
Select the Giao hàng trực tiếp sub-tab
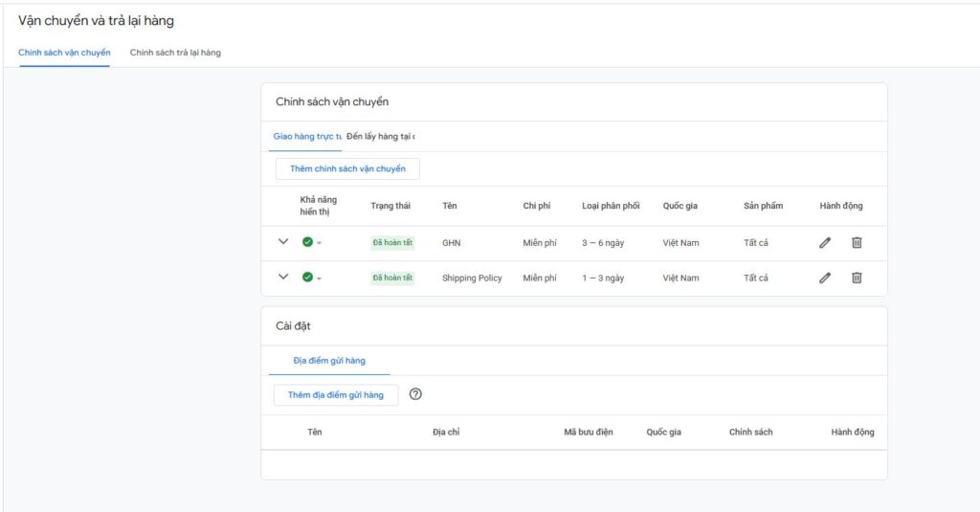(x=307, y=136)
